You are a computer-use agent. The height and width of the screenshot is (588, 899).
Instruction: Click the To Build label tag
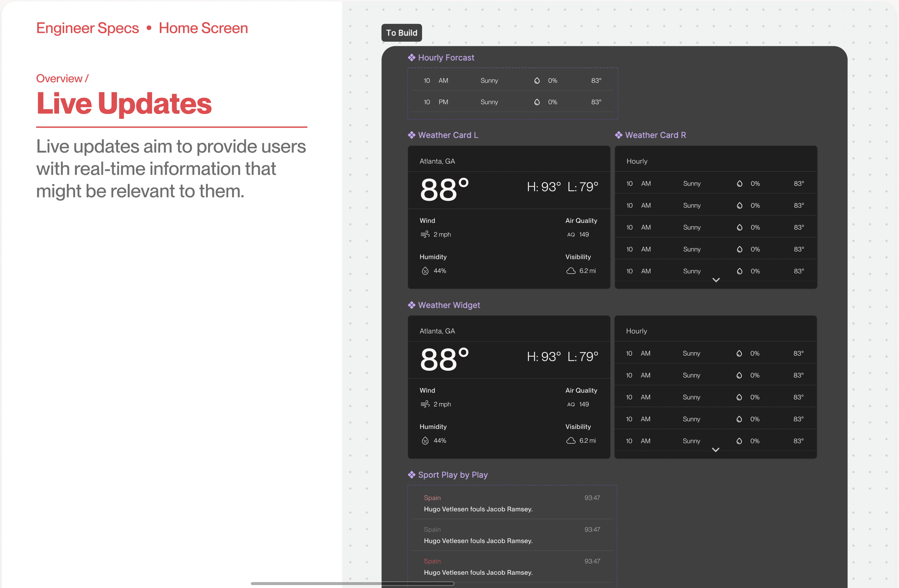coord(401,33)
